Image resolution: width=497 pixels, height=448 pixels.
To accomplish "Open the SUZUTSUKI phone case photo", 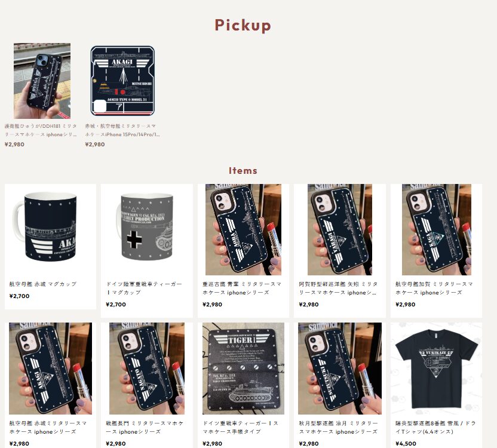I will click(x=340, y=369).
